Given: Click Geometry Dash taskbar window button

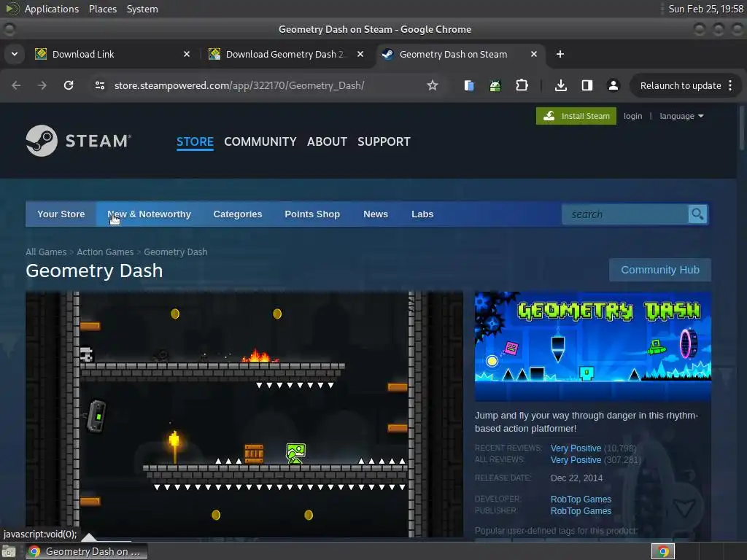Looking at the screenshot, I should [x=87, y=551].
